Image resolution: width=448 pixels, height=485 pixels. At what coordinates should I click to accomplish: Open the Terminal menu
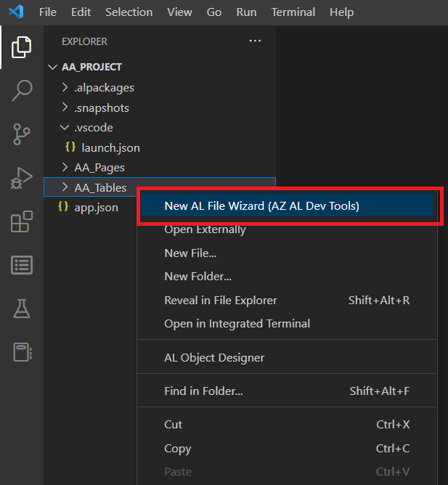click(x=293, y=12)
